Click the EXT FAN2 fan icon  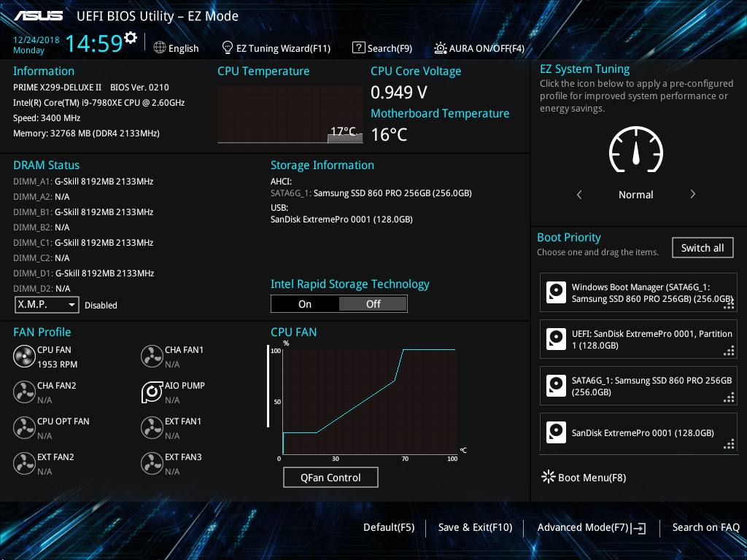pos(24,463)
